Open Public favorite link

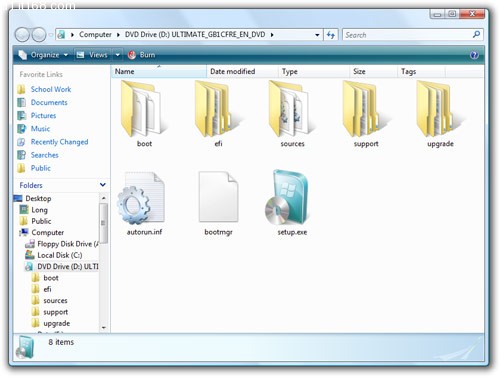41,168
